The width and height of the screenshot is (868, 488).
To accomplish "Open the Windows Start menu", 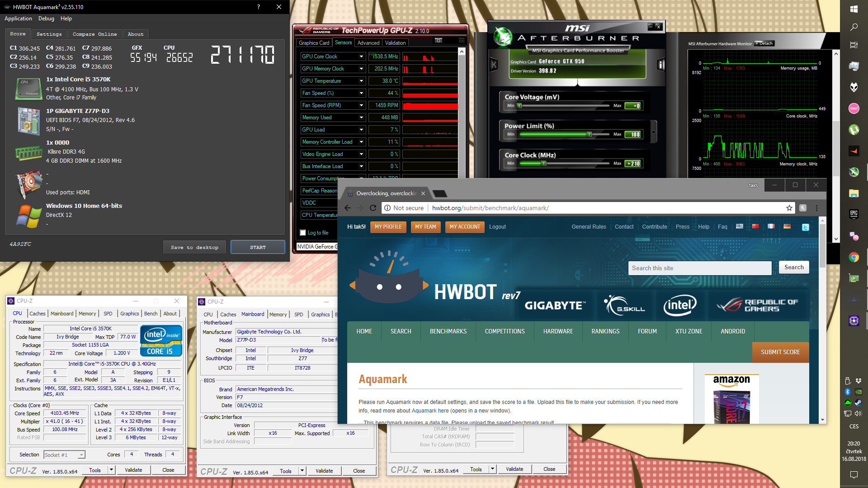I will pos(854,9).
